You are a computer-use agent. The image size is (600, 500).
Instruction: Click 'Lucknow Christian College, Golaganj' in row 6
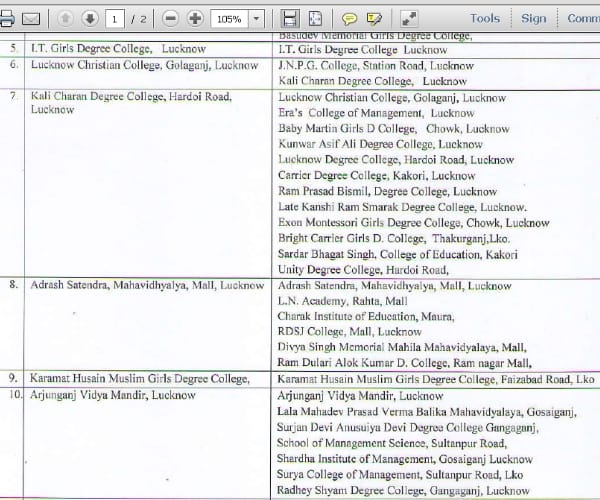tap(121, 65)
